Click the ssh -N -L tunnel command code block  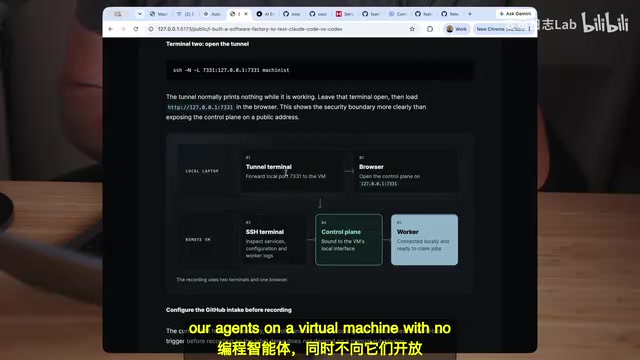click(x=320, y=70)
